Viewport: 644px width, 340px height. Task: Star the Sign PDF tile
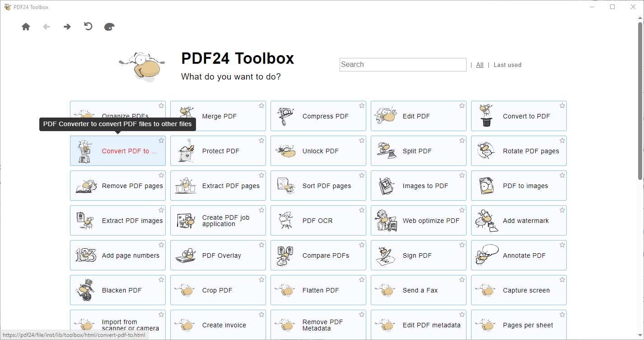point(462,245)
